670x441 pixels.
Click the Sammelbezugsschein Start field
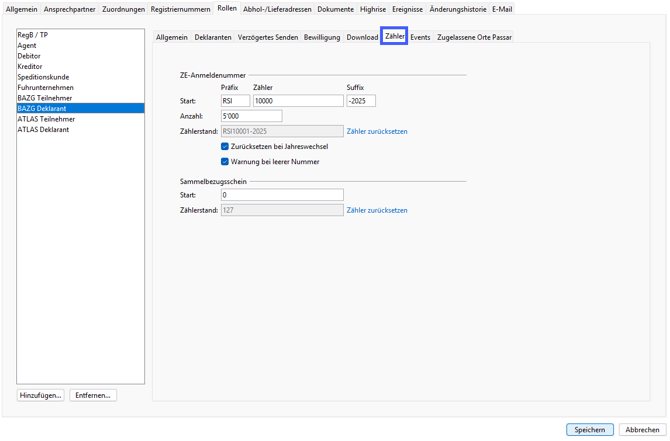[282, 195]
